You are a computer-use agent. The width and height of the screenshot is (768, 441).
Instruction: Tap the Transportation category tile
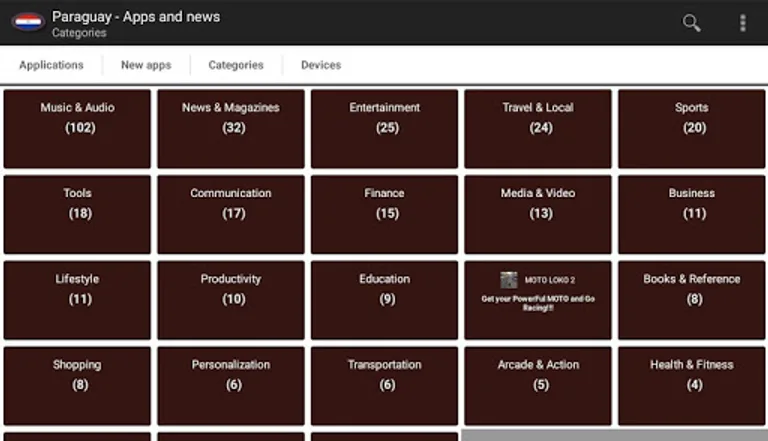pos(384,386)
